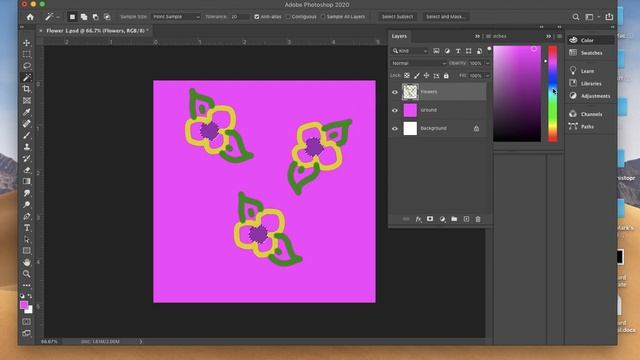The height and width of the screenshot is (360, 640).
Task: Toggle lock position
Action: click(x=426, y=76)
